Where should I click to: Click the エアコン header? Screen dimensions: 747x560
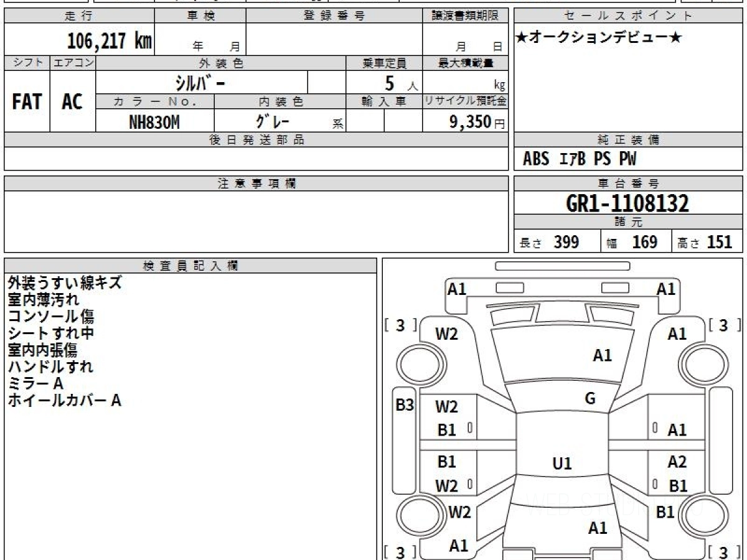[x=72, y=63]
